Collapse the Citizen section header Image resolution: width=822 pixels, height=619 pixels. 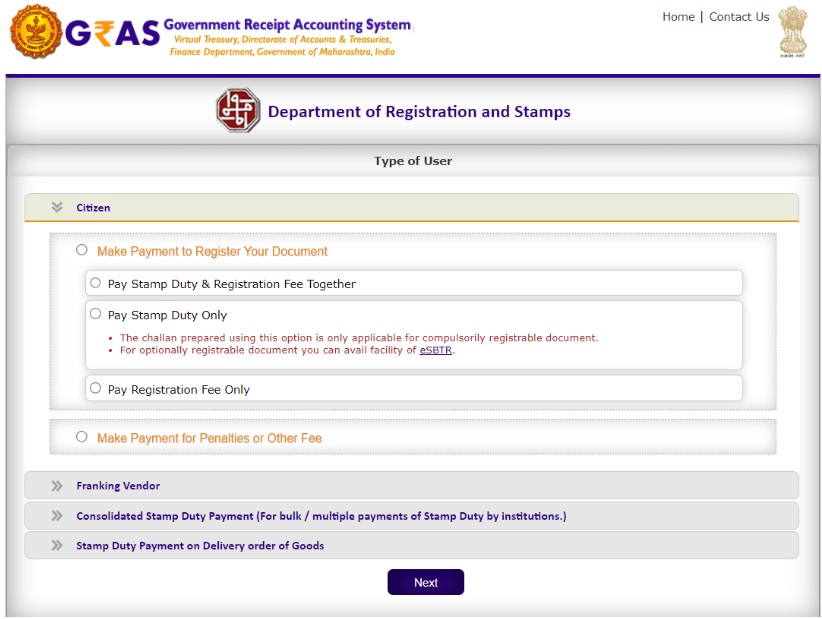click(x=94, y=208)
